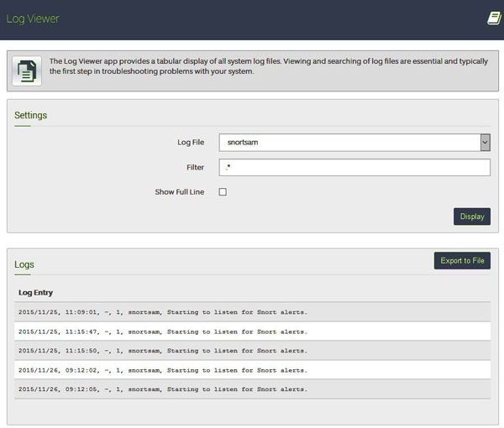Image resolution: width=504 pixels, height=428 pixels.
Task: Open the documentation book icon
Action: click(x=494, y=18)
